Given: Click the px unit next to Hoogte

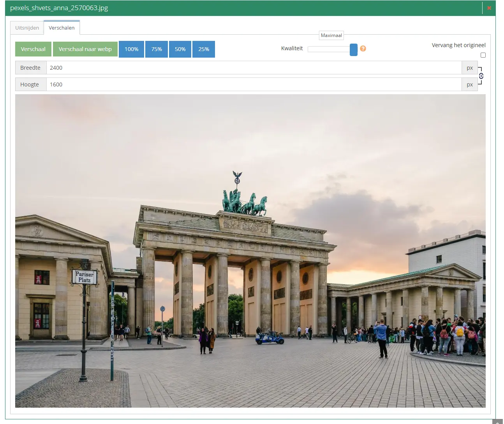Looking at the screenshot, I should 470,84.
